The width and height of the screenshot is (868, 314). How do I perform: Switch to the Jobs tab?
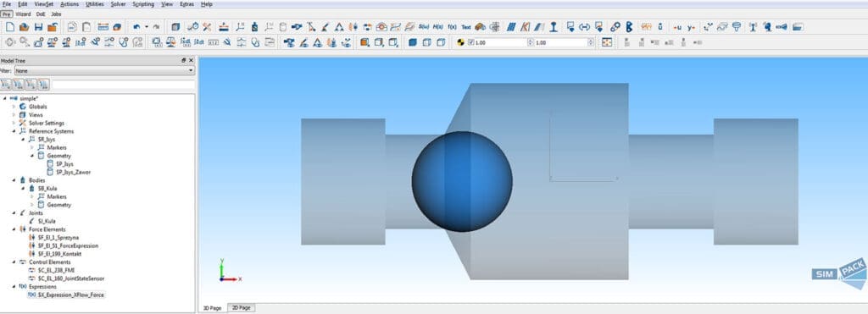pos(57,14)
